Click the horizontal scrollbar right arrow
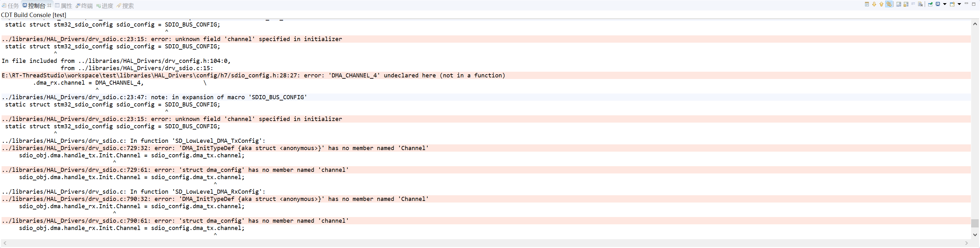This screenshot has width=980, height=248. pyautogui.click(x=967, y=243)
